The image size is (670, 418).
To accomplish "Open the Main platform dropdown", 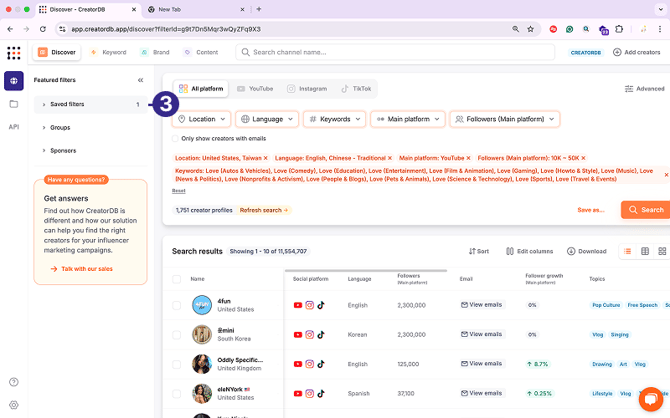I will (x=408, y=119).
